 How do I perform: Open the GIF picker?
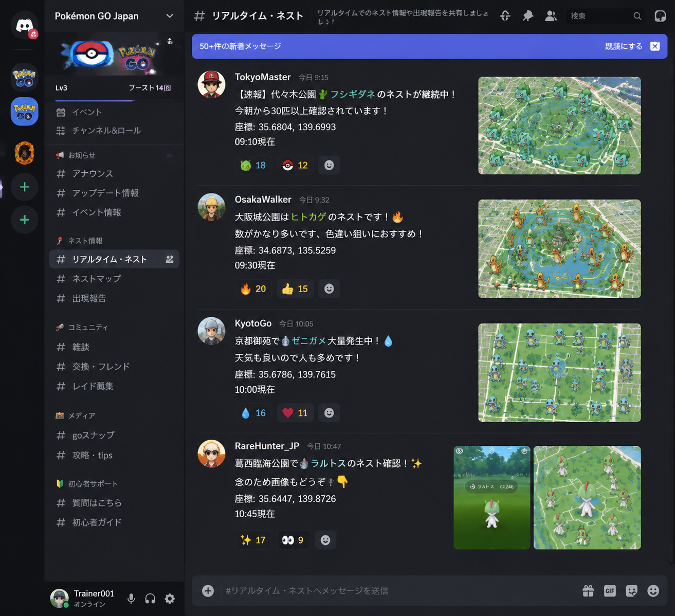[610, 591]
